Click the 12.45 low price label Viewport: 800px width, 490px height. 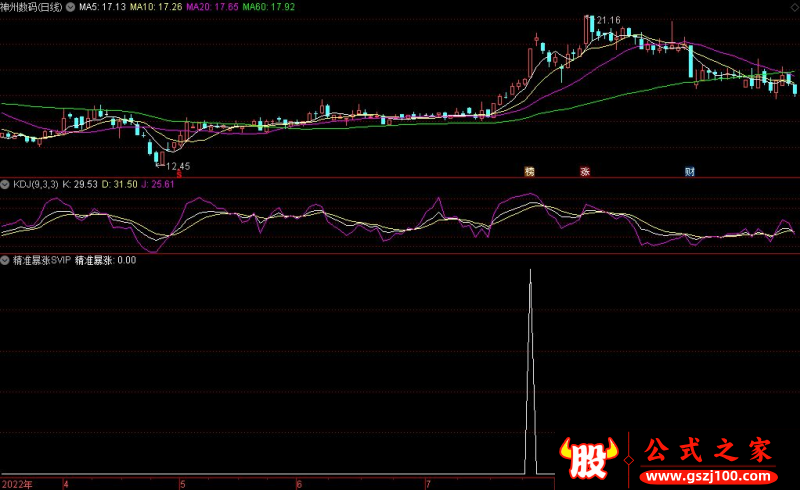177,165
